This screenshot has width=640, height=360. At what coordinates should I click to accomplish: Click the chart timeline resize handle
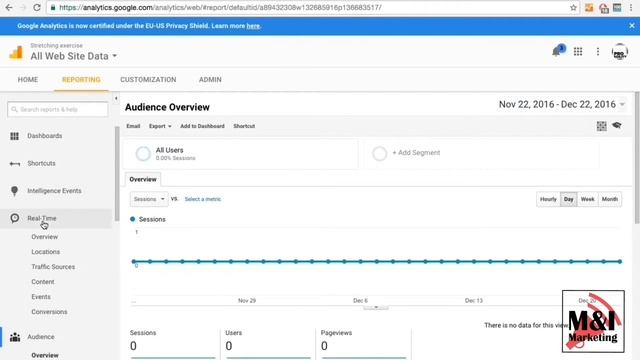[x=376, y=307]
